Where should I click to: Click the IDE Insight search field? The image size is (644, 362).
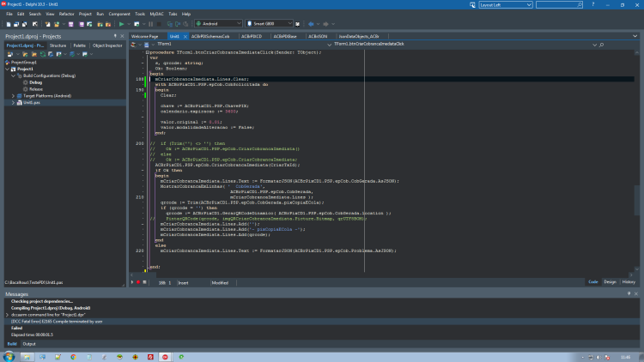pos(559,5)
